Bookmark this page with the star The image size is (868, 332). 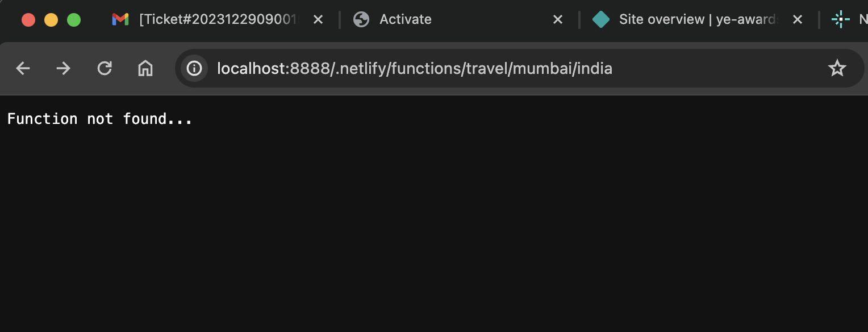pyautogui.click(x=837, y=69)
